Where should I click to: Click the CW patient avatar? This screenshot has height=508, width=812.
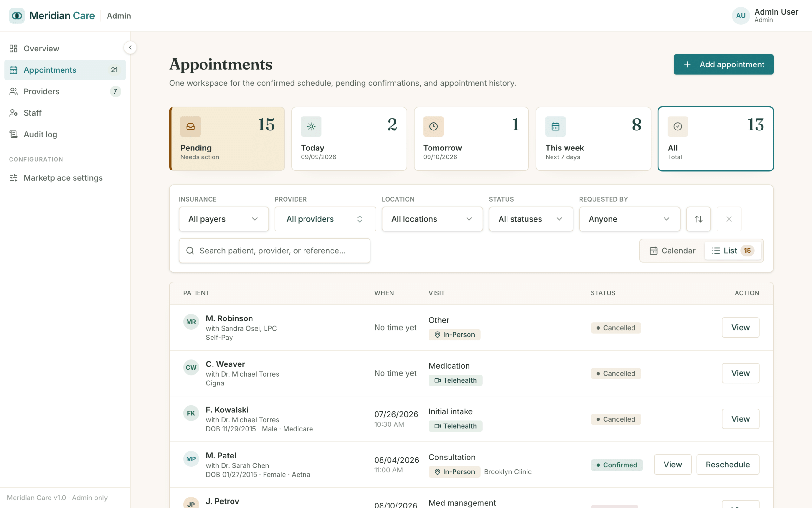(191, 368)
